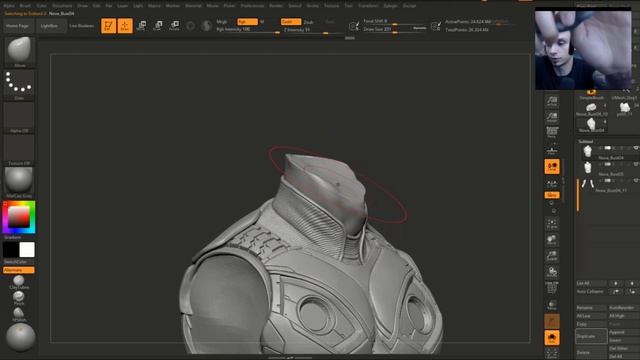
Task: Click the Frame icon in right shelf
Action: click(x=552, y=224)
